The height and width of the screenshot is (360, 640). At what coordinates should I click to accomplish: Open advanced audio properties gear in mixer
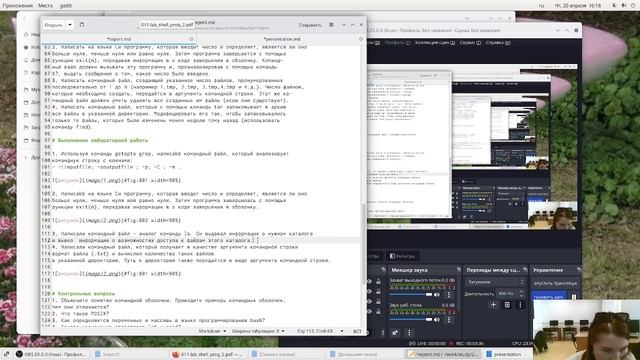(x=395, y=333)
